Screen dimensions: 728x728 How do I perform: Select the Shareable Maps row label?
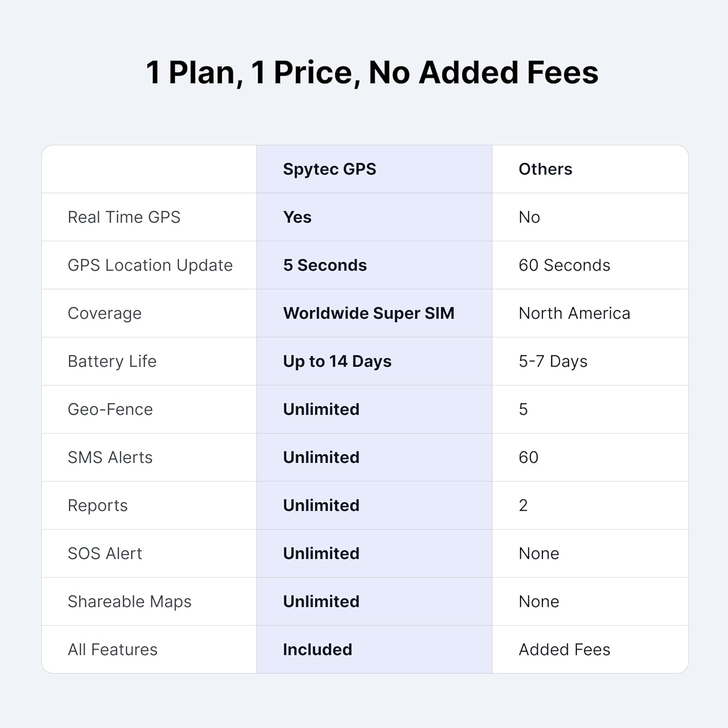click(x=130, y=601)
